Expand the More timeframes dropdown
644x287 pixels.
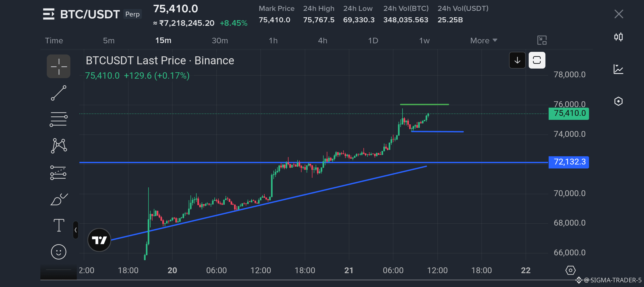click(x=484, y=40)
